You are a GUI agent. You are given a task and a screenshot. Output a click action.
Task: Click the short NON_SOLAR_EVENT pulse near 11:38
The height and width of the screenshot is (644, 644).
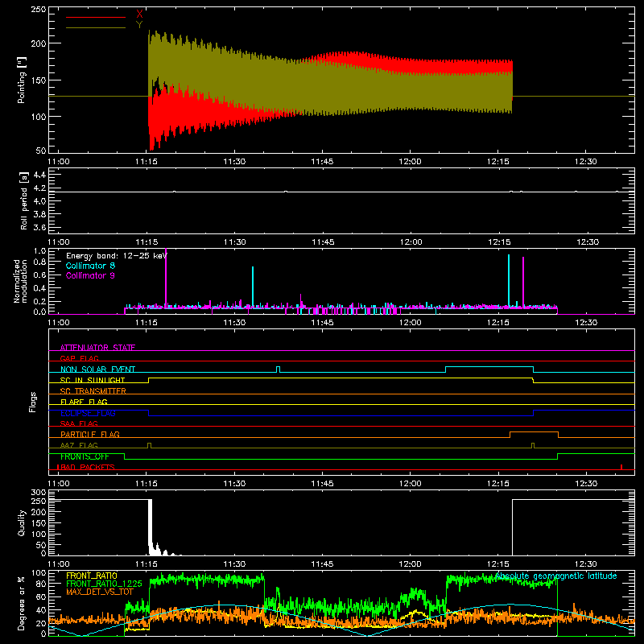pos(278,369)
